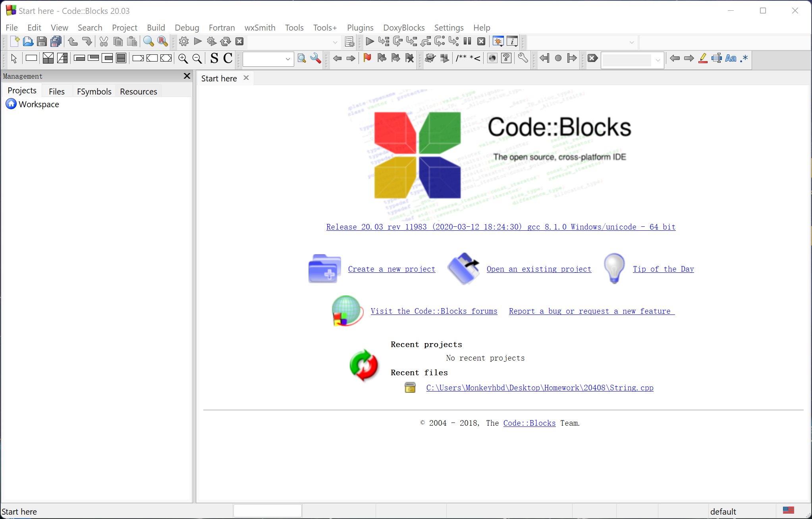
Task: Switch to the Resources tab
Action: point(138,91)
